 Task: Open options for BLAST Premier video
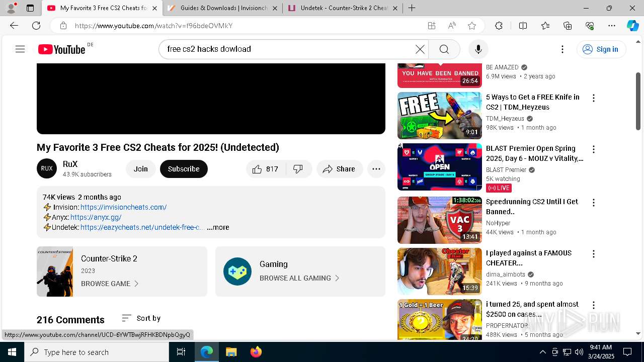594,149
